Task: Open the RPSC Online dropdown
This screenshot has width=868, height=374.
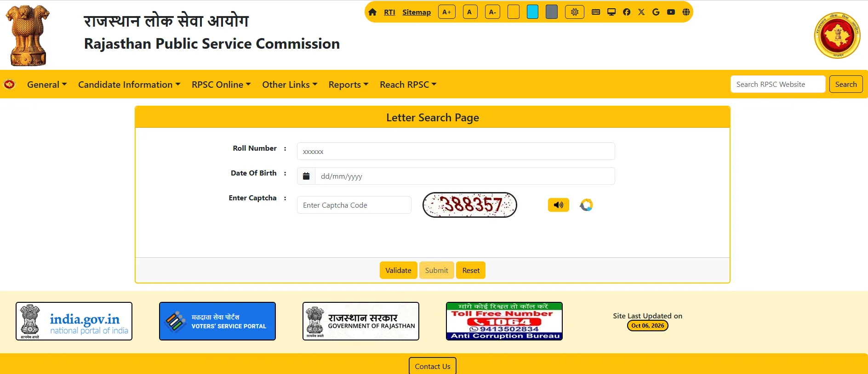Action: [221, 85]
